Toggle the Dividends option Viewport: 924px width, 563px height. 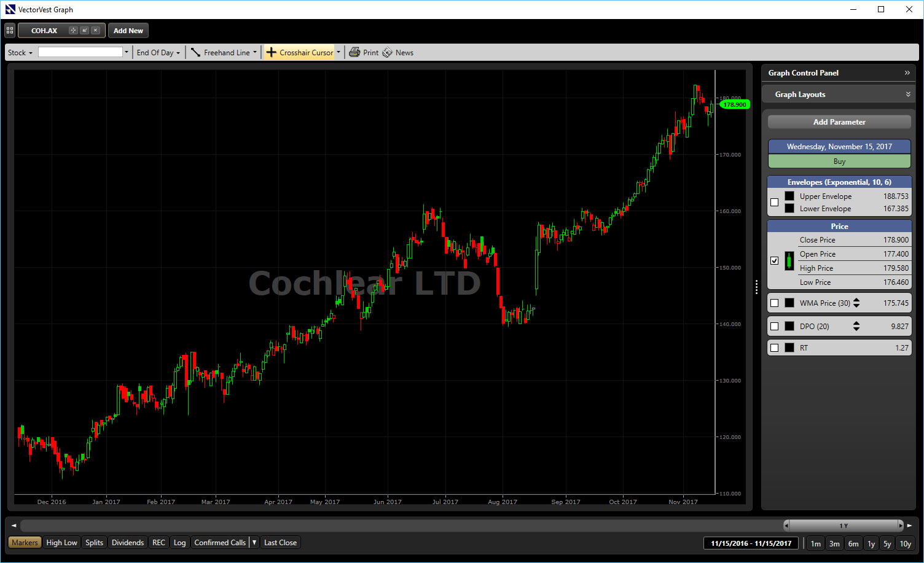pos(128,543)
